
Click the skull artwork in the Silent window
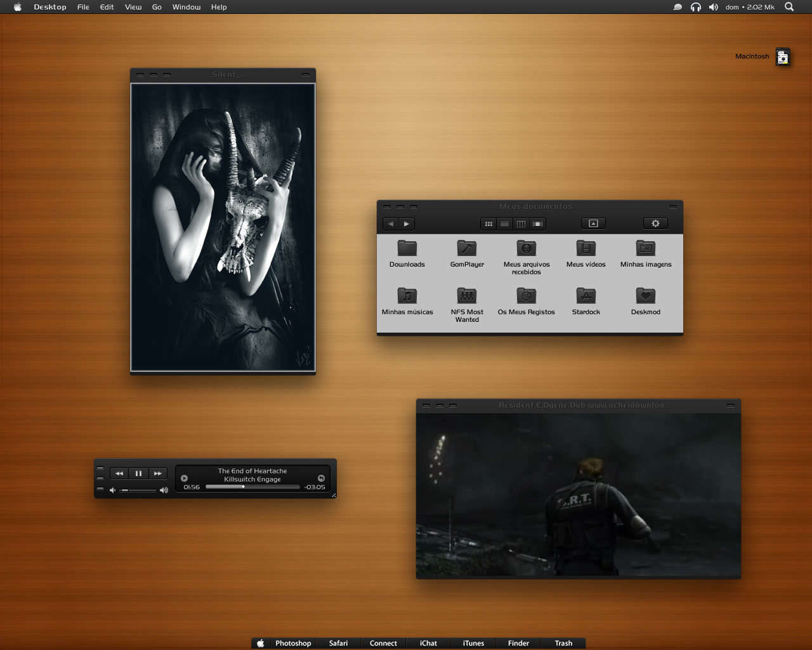click(x=223, y=227)
